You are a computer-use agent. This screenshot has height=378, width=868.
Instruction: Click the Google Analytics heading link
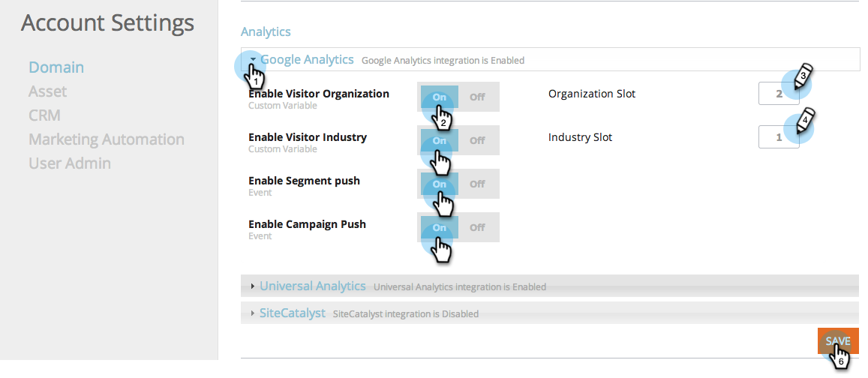pyautogui.click(x=308, y=59)
